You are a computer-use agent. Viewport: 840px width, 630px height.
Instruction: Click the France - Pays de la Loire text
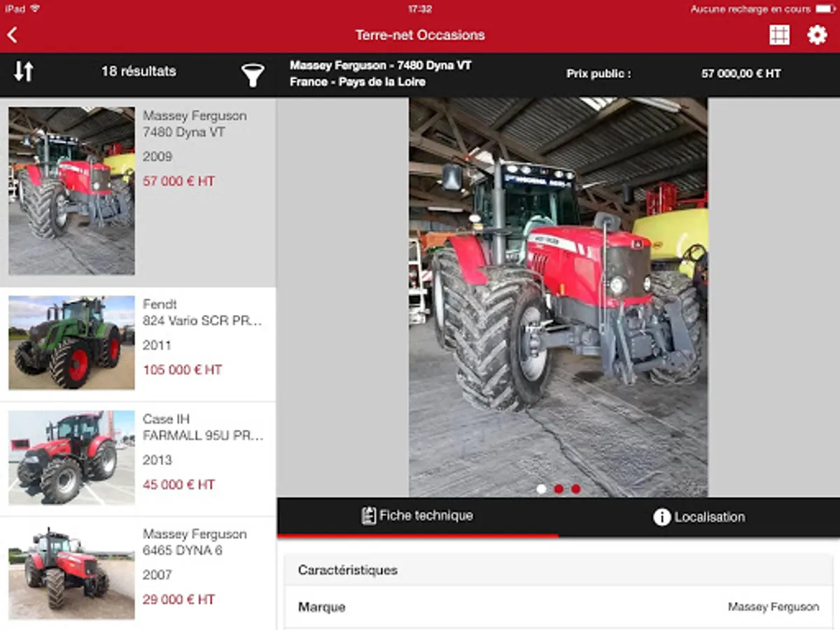[x=358, y=82]
